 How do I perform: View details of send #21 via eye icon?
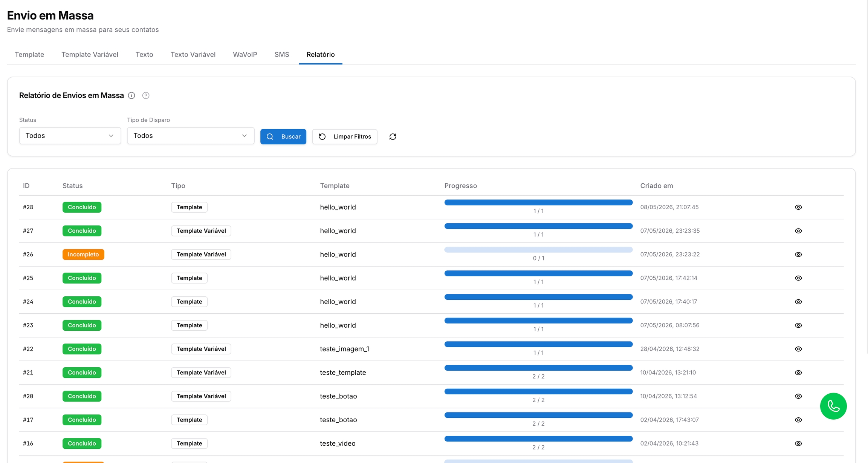[x=798, y=373]
